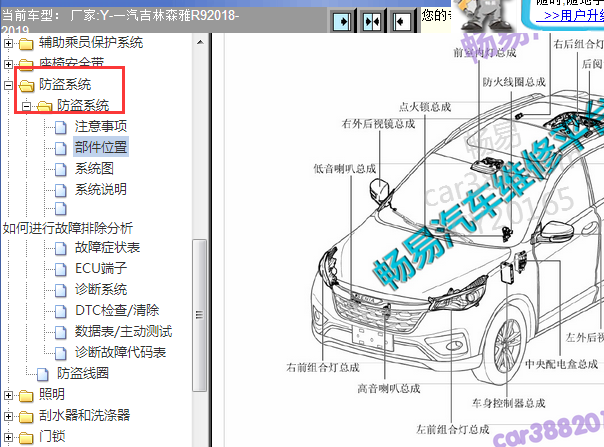Expand the 辅助乘员保护系统 tree node
Screen dimensions: 604x447
(8, 43)
